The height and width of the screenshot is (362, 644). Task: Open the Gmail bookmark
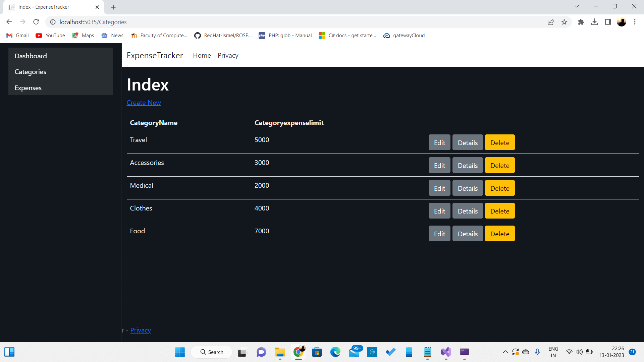17,36
